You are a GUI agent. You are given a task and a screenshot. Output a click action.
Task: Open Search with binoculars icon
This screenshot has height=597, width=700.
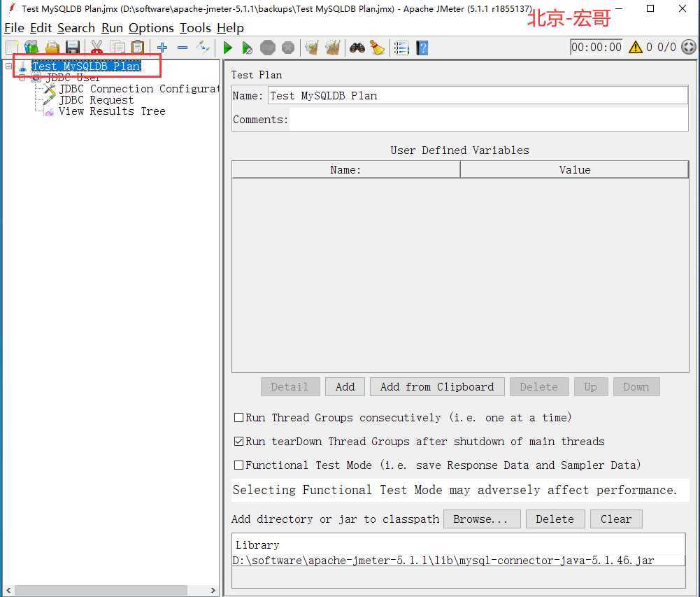pos(357,48)
